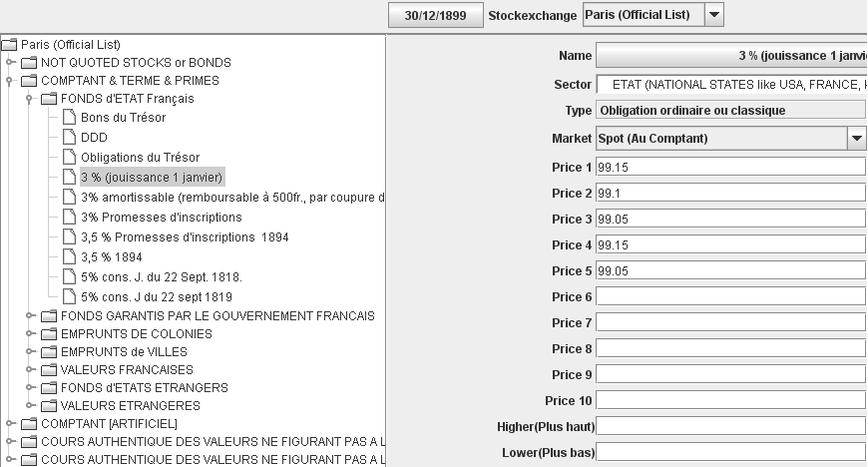Click the 3 % (jouissance 1 janvier) name button
This screenshot has height=467, width=868.
(x=731, y=56)
